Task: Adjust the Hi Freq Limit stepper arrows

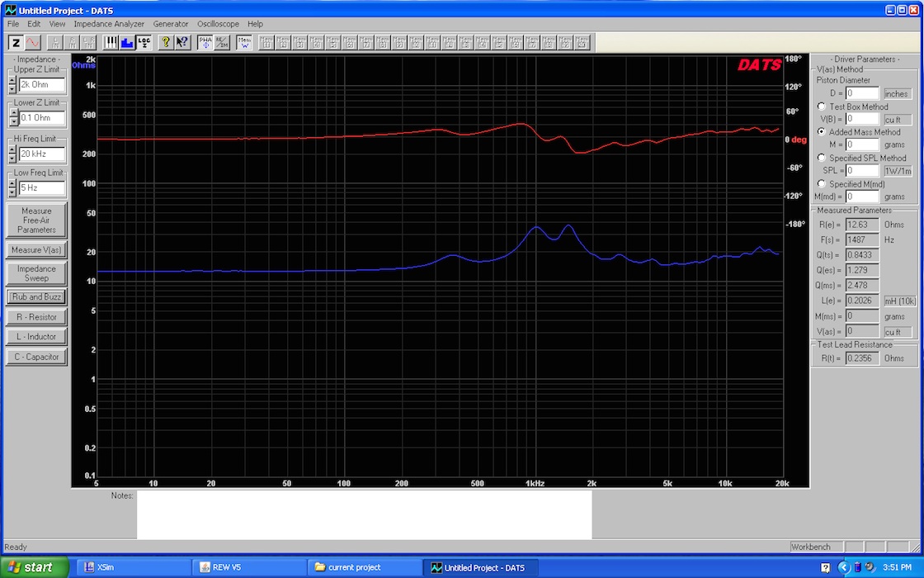Action: pyautogui.click(x=12, y=154)
